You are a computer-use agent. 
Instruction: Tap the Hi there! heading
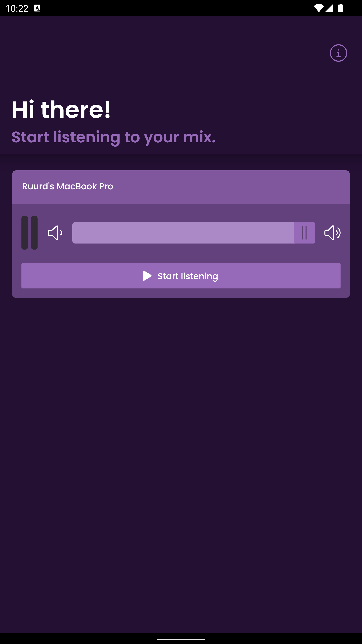(61, 110)
